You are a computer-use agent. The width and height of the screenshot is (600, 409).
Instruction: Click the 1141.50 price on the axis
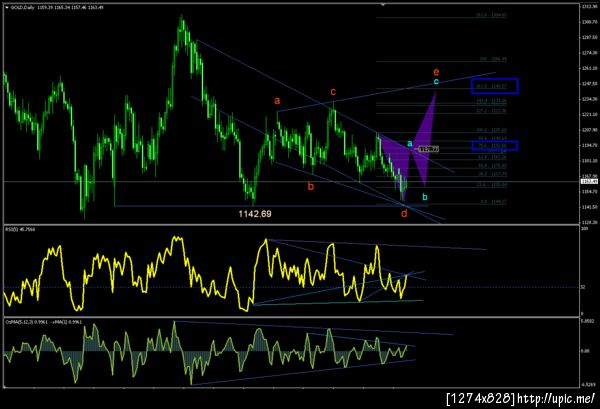(x=589, y=207)
